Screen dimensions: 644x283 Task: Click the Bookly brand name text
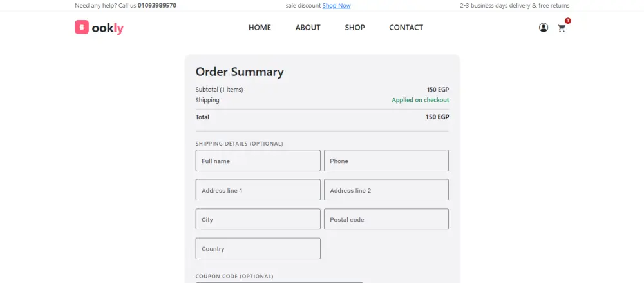[108, 28]
